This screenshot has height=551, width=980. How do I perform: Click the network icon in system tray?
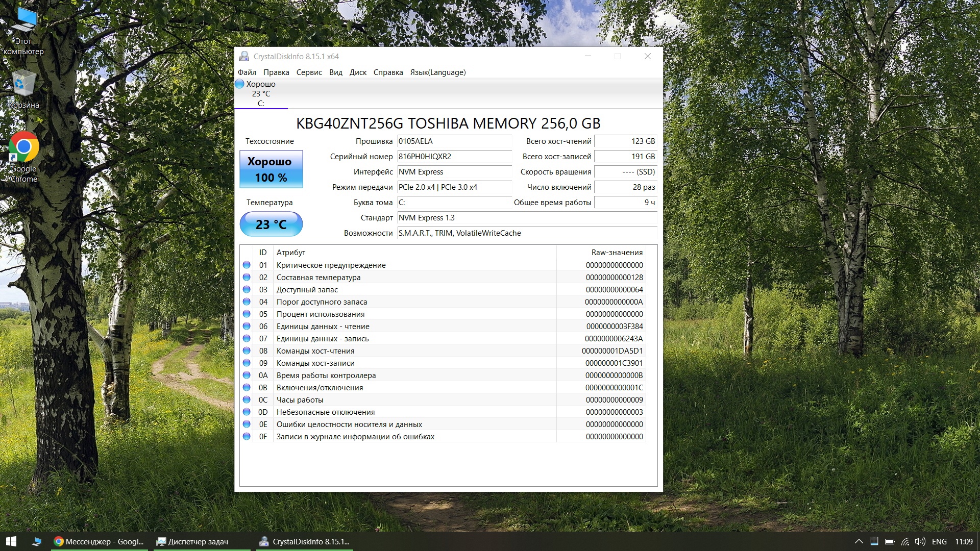pos(905,541)
